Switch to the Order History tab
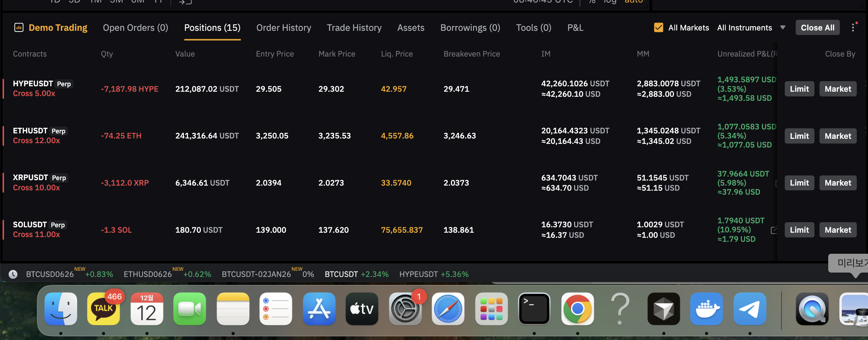This screenshot has height=340, width=868. [x=283, y=28]
